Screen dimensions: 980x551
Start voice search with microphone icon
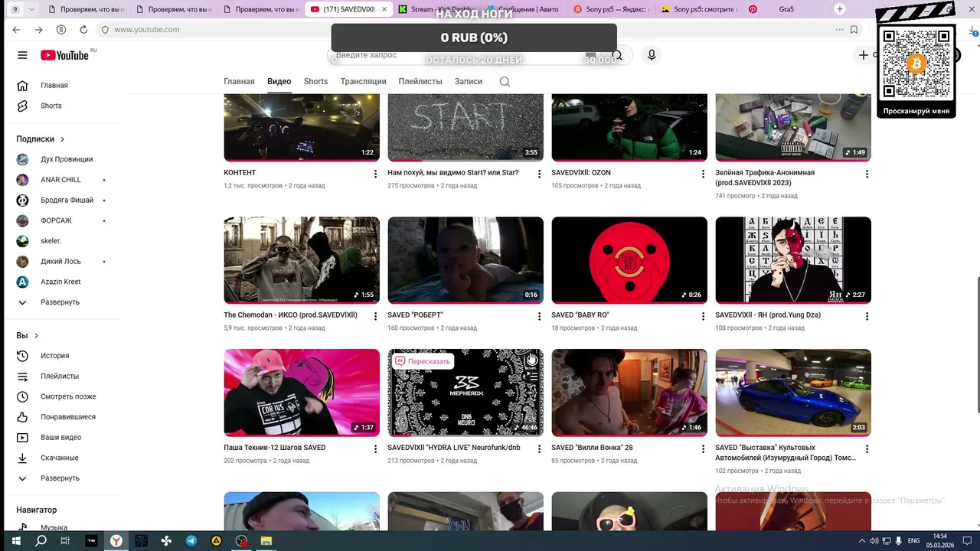click(652, 55)
